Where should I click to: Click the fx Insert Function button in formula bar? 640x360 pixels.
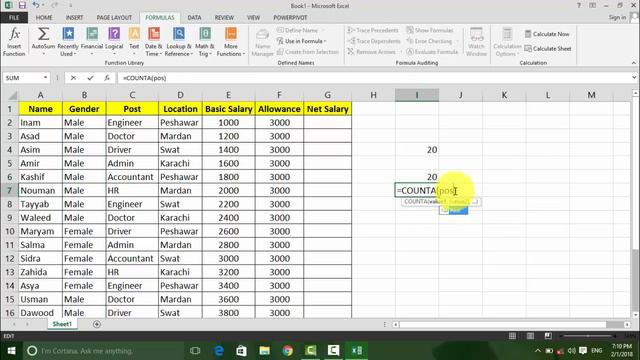[x=107, y=78]
